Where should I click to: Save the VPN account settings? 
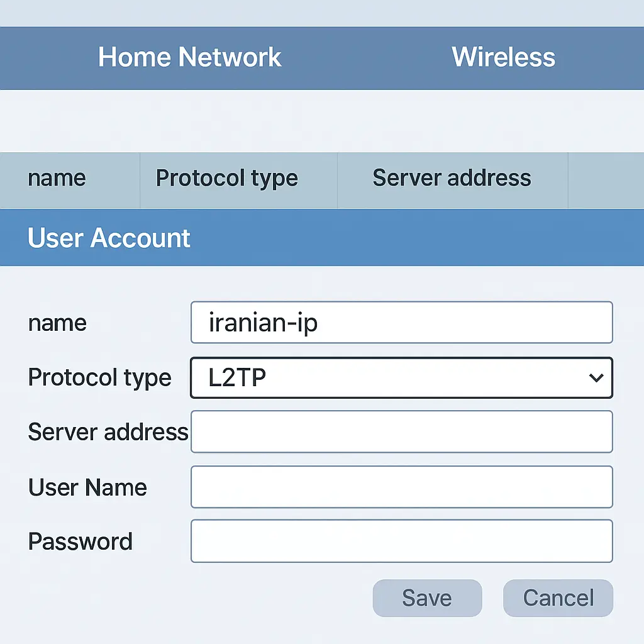click(427, 598)
